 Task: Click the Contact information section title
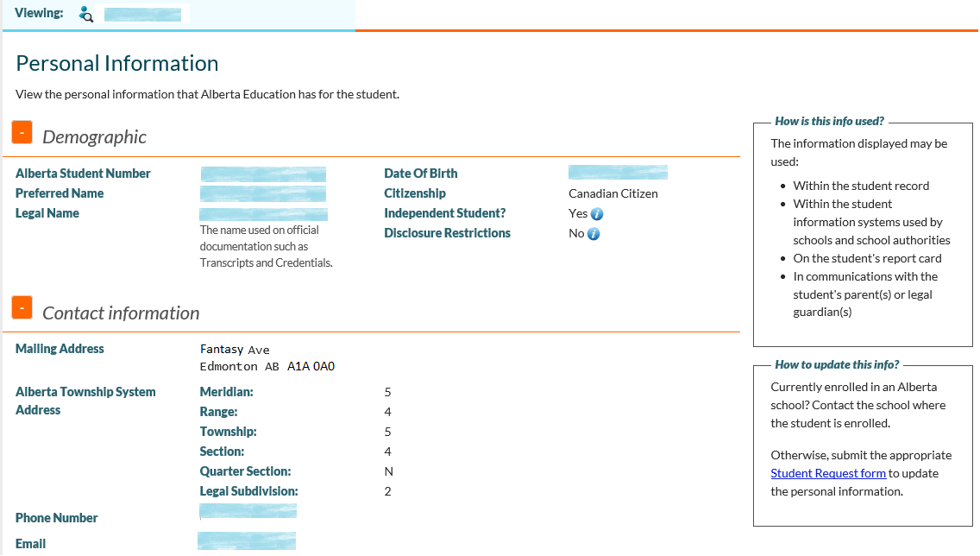point(121,313)
